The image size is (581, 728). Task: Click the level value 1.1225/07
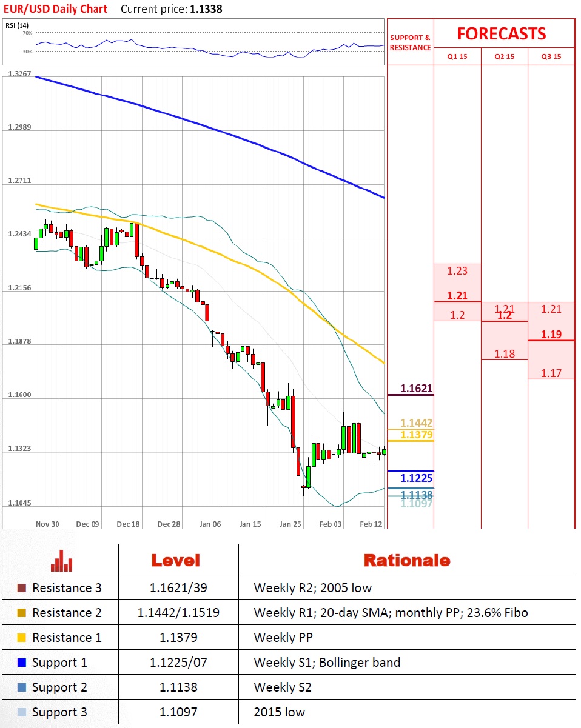tap(178, 663)
